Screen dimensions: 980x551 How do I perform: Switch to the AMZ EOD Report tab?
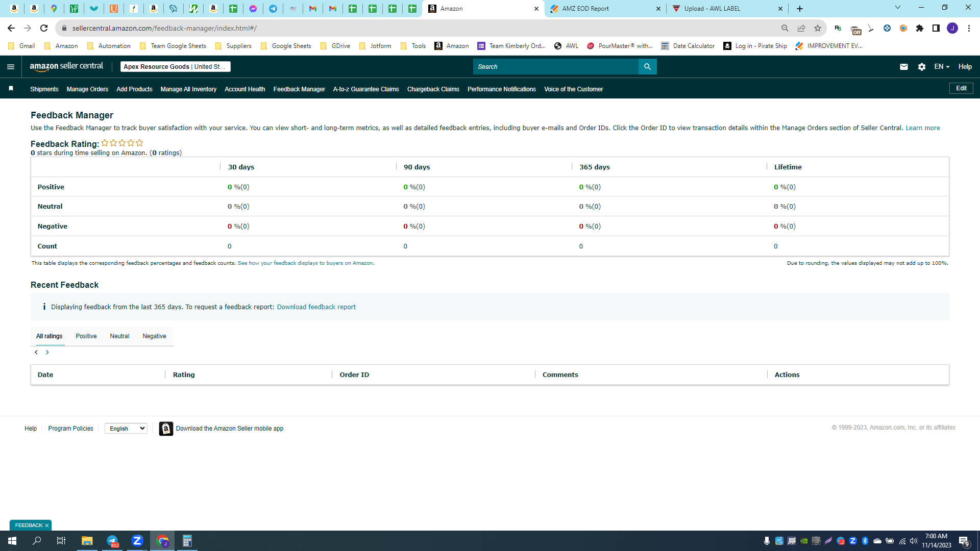605,9
